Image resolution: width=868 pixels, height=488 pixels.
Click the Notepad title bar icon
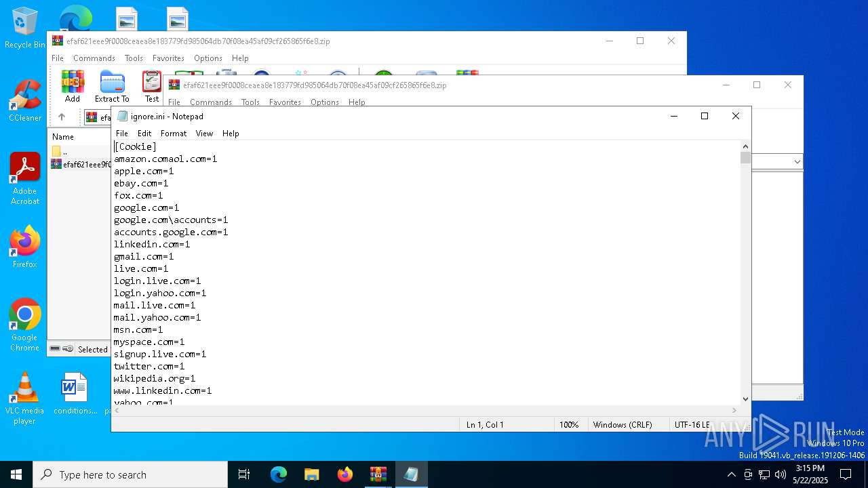pos(123,116)
